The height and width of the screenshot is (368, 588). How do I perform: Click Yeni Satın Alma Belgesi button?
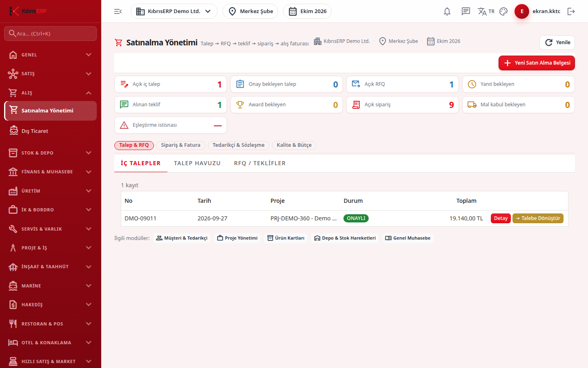click(537, 63)
